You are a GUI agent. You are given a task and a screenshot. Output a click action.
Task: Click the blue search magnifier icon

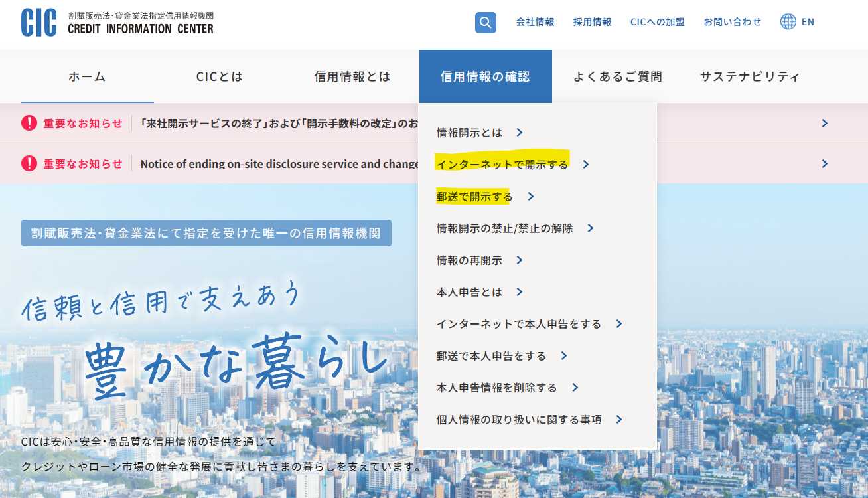(486, 23)
